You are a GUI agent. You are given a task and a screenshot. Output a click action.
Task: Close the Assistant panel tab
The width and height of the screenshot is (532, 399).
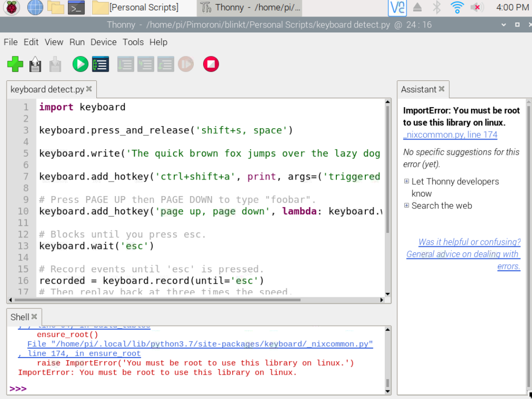(441, 89)
